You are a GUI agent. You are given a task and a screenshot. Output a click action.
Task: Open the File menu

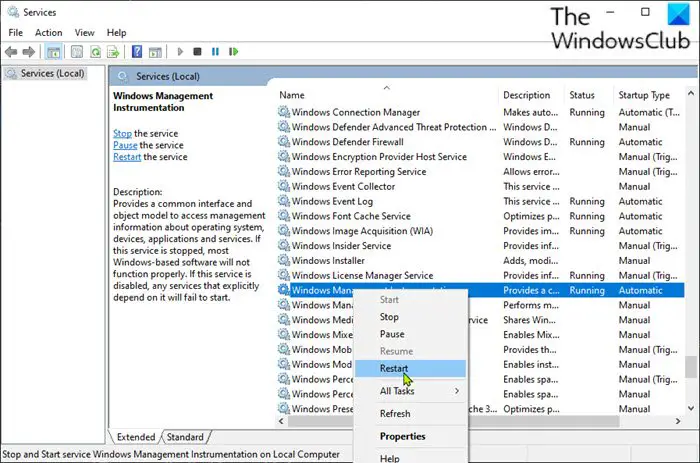tap(16, 33)
